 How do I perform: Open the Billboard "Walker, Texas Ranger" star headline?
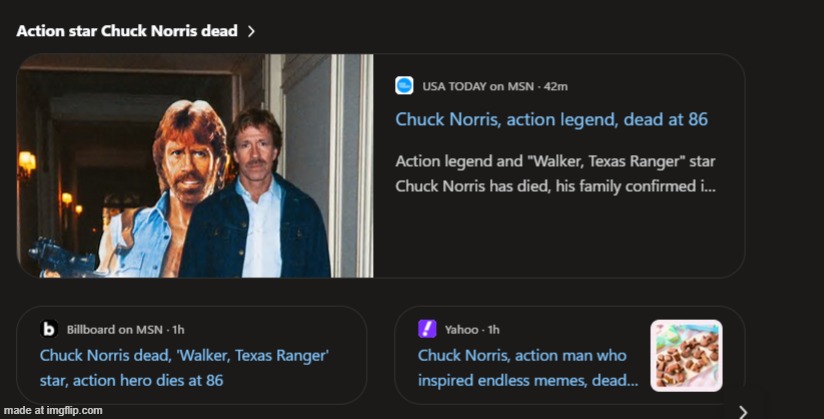click(185, 367)
